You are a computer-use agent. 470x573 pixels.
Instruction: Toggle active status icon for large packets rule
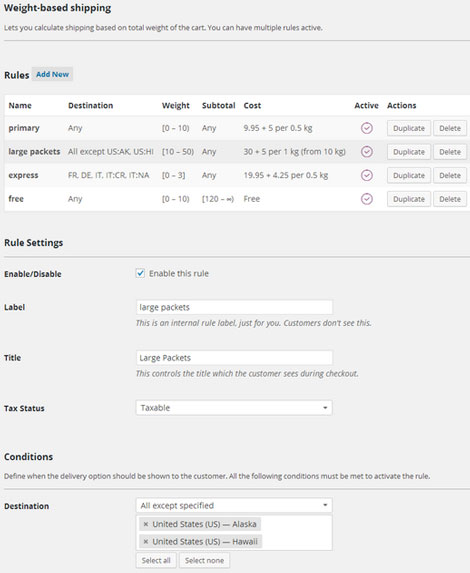click(367, 152)
